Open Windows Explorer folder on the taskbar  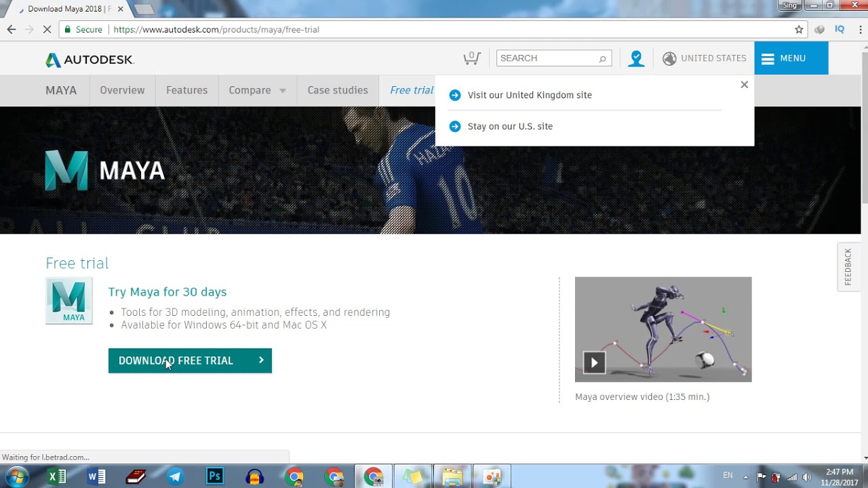point(452,476)
